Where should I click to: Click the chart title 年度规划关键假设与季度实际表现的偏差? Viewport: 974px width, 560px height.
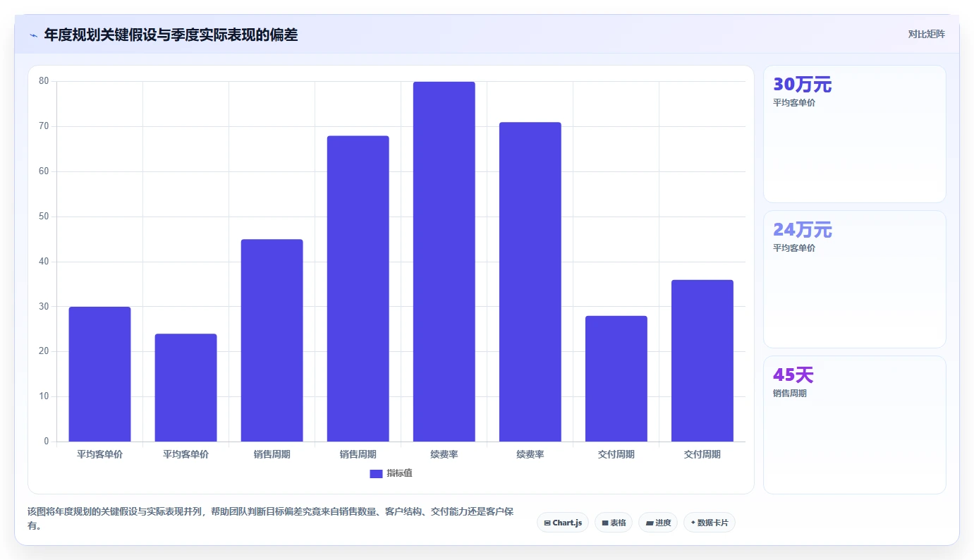pos(171,35)
